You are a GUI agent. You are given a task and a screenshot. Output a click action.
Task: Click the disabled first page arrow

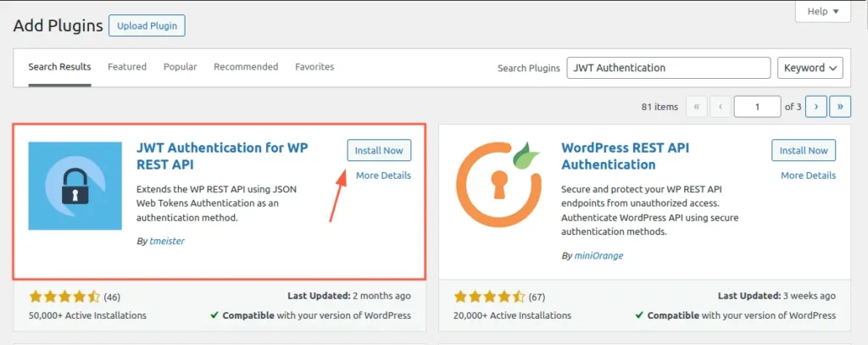[x=697, y=107]
